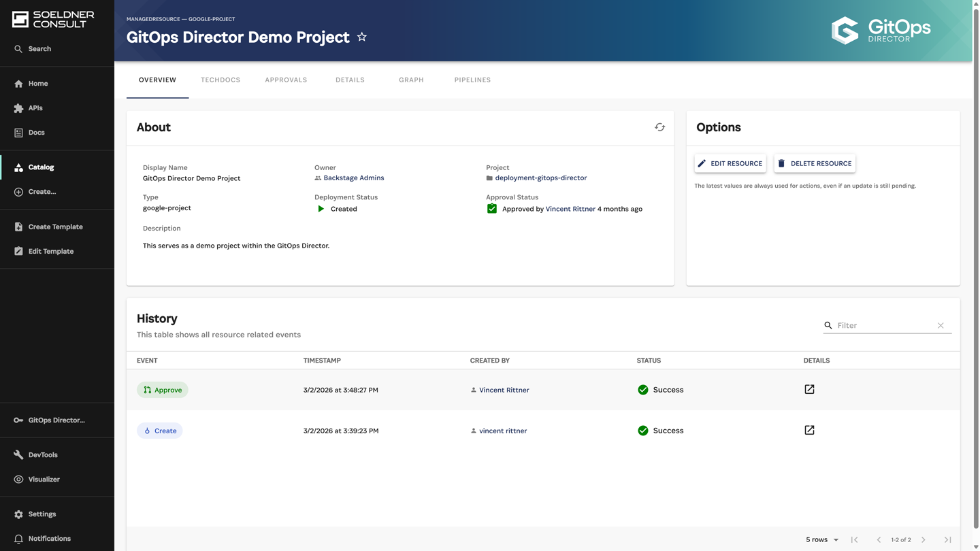Click the Details column header
Screen dimensions: 980x551
click(x=817, y=361)
